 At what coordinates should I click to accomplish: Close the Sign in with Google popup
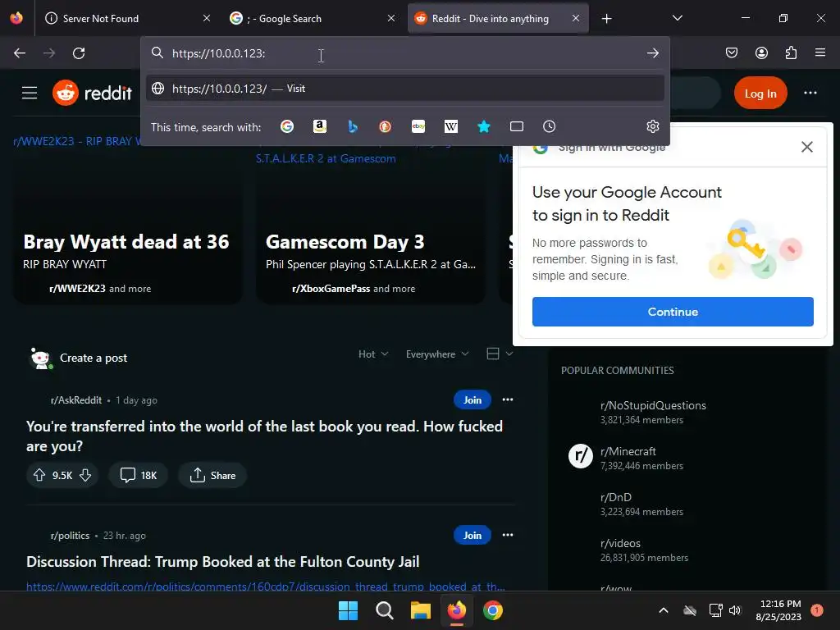807,147
